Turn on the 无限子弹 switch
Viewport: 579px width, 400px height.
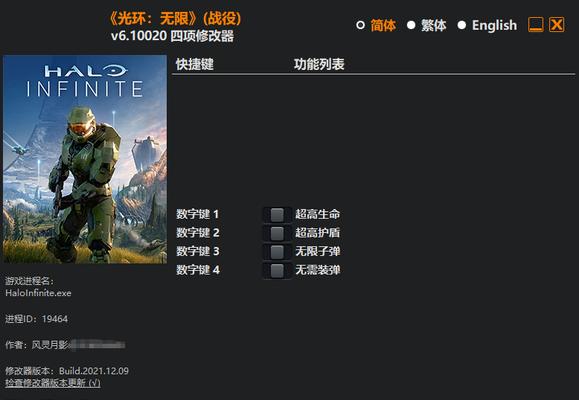coord(277,252)
